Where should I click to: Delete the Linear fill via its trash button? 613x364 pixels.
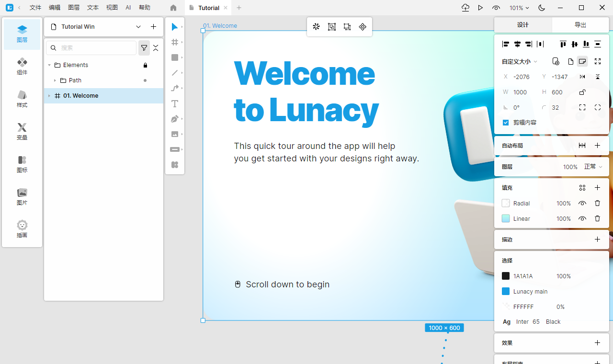click(597, 218)
